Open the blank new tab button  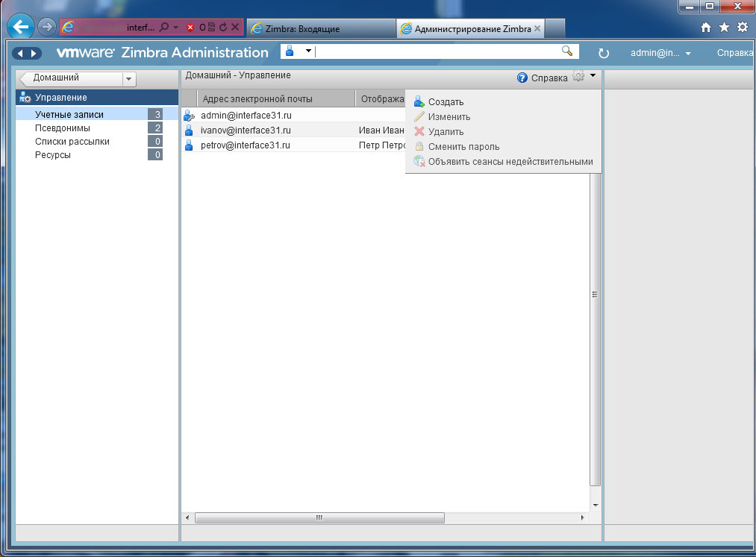click(x=555, y=29)
